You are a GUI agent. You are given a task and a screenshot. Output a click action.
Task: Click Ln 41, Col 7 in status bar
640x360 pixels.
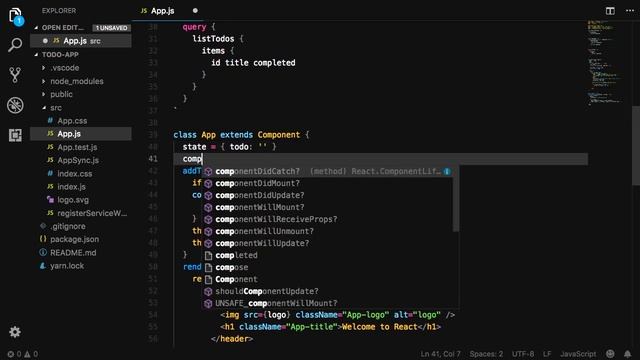[x=440, y=354]
